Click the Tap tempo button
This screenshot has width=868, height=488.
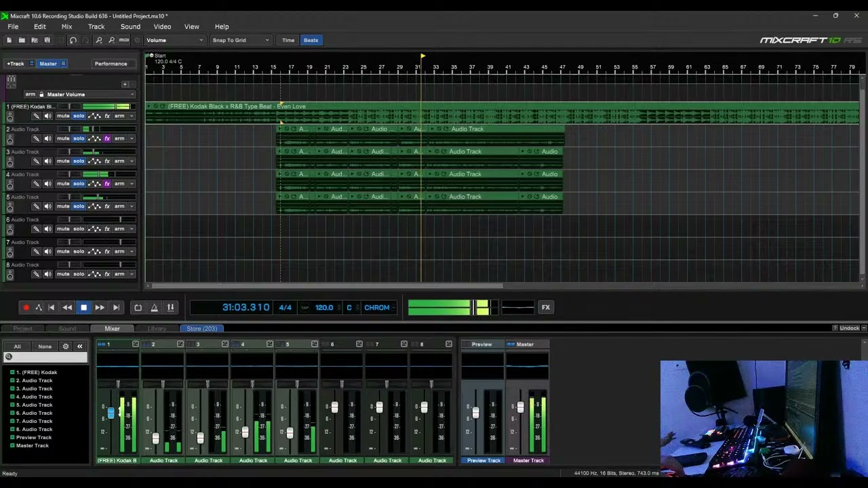click(x=304, y=308)
